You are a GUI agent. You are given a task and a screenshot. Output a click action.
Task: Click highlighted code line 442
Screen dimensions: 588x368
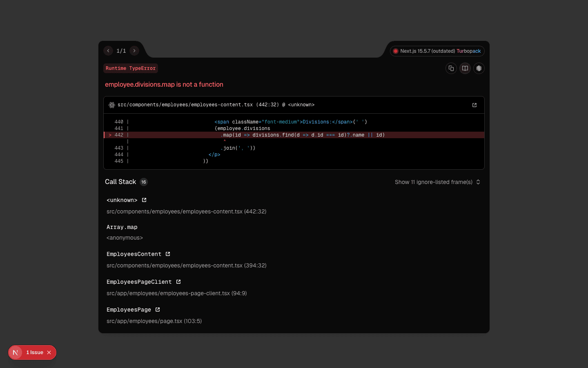tap(294, 135)
